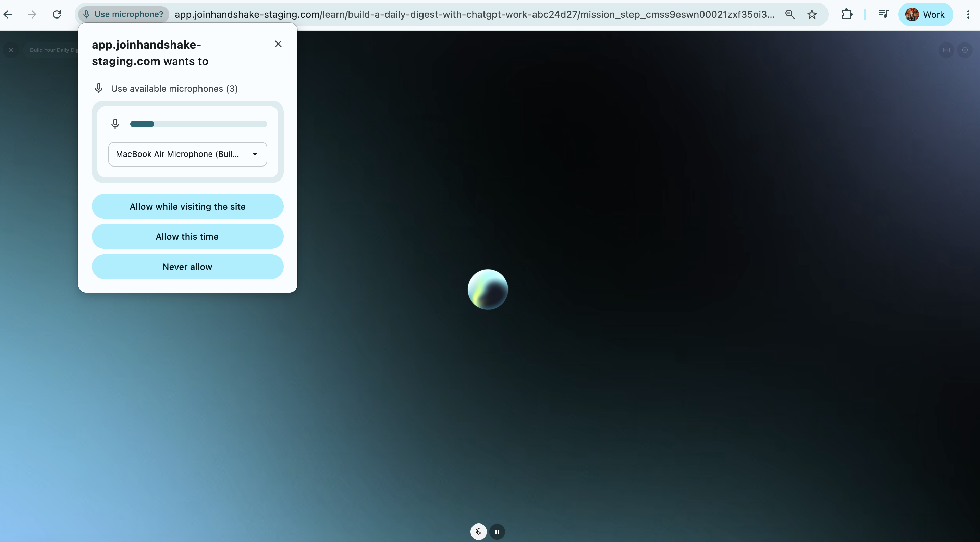Open the zoom magnifier icon in address bar
Image resolution: width=980 pixels, height=542 pixels.
[790, 14]
